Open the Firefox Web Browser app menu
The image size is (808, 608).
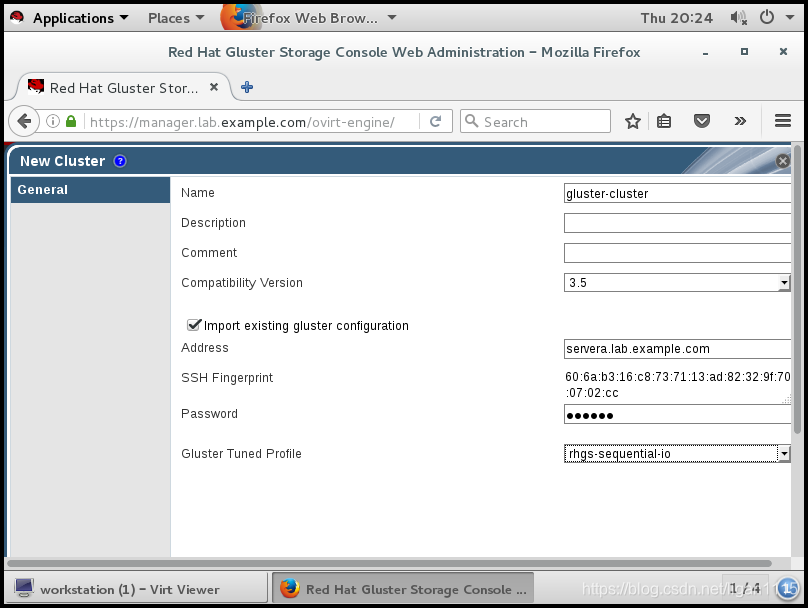[x=309, y=18]
